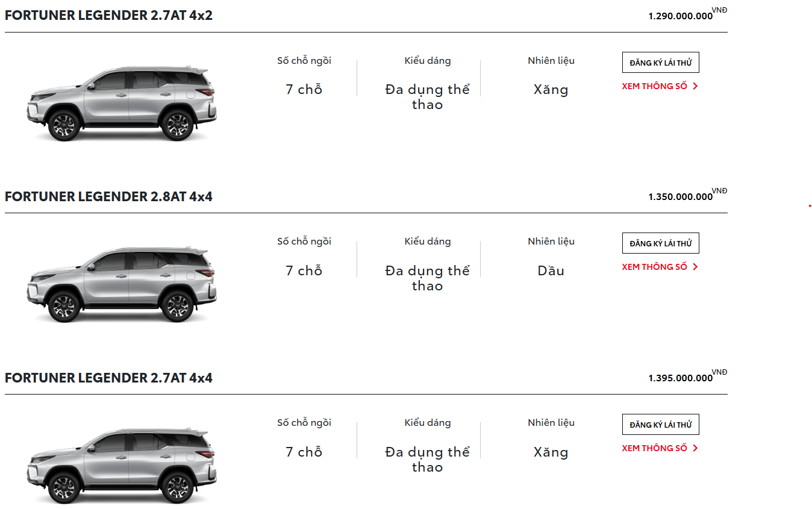Viewport: 812px width, 509px height.
Task: Open Xem thông số for Legender 2.7AT 4x2
Action: coord(659,86)
